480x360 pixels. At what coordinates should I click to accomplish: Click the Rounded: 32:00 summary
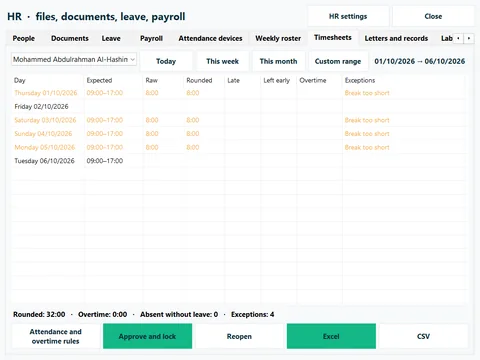point(39,314)
